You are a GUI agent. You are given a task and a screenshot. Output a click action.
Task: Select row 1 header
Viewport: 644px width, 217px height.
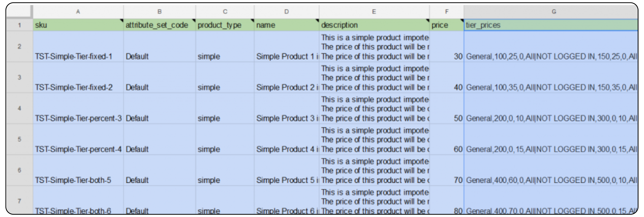point(20,25)
